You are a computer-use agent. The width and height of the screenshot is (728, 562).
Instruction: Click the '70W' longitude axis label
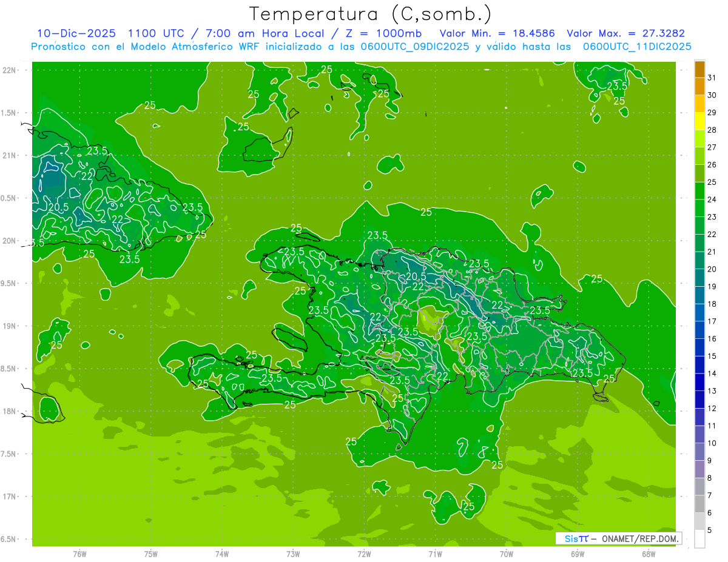[x=507, y=554]
